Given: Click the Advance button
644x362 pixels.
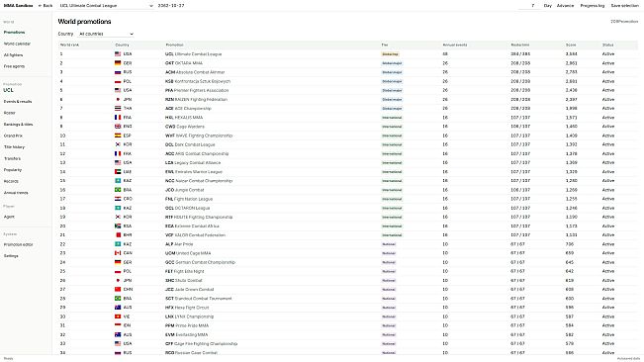Looking at the screenshot, I should (565, 6).
